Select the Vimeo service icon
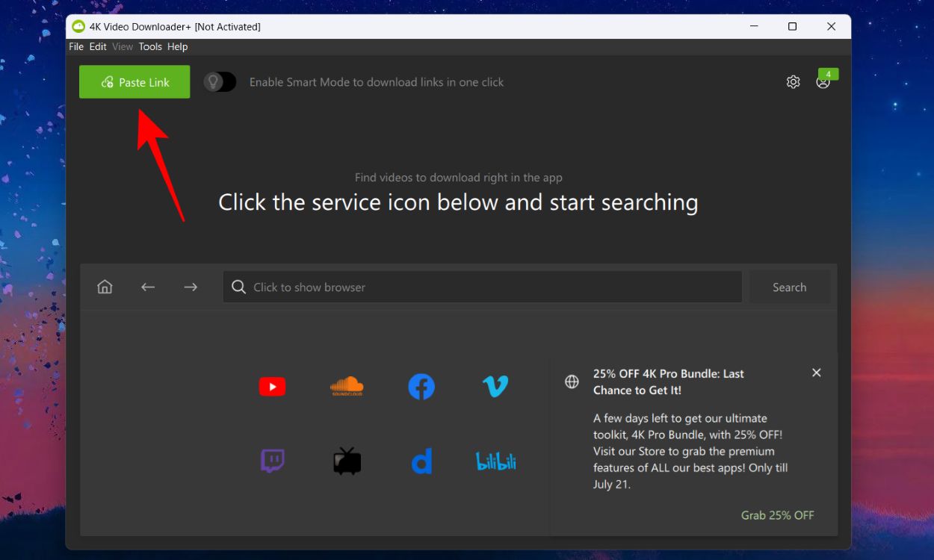This screenshot has height=560, width=934. pyautogui.click(x=496, y=386)
